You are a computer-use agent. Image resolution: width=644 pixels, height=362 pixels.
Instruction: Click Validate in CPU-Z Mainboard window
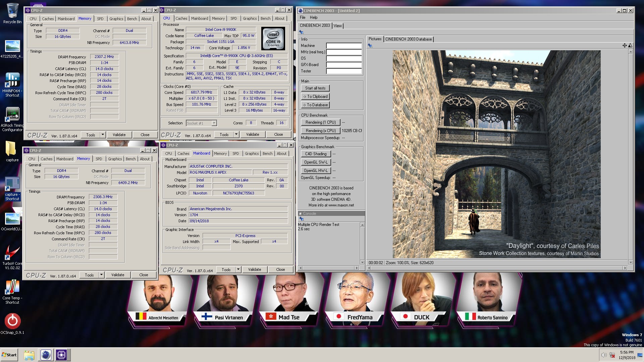tap(255, 269)
